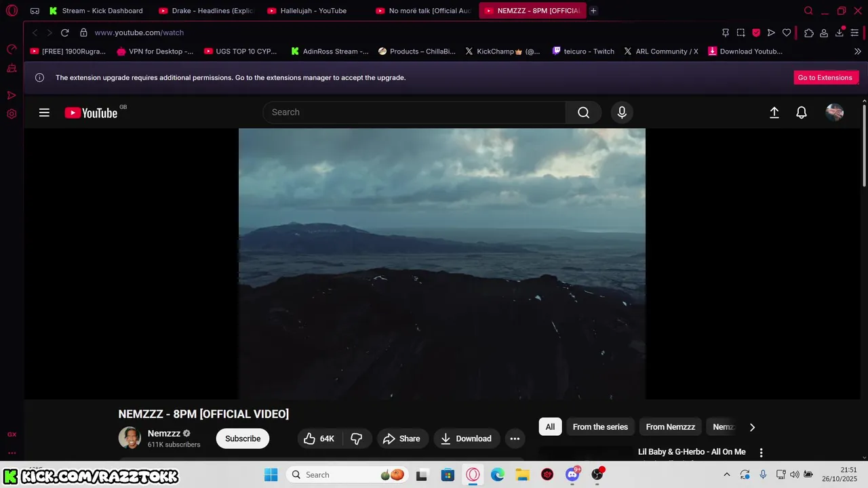
Task: Open the VPN for Desktop bookmark
Action: pos(155,51)
